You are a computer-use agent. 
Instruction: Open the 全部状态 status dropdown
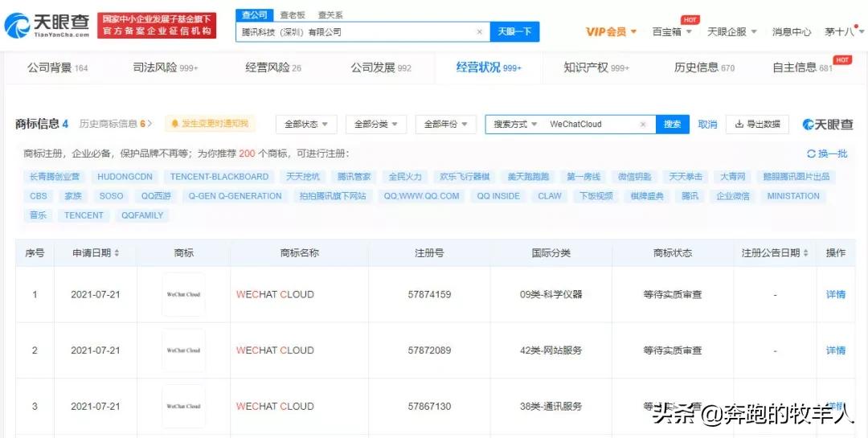click(306, 125)
